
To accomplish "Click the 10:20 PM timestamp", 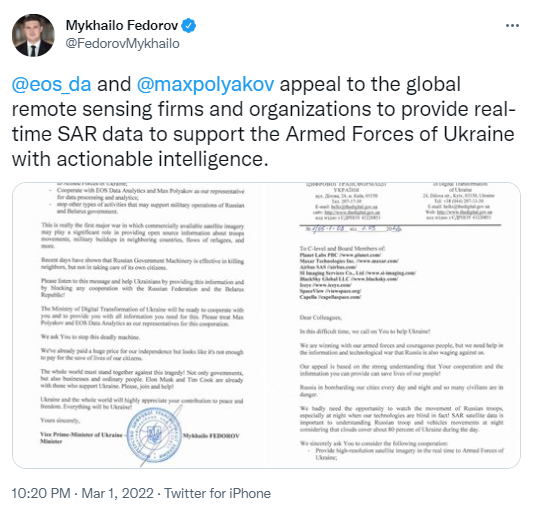I will pos(41,493).
